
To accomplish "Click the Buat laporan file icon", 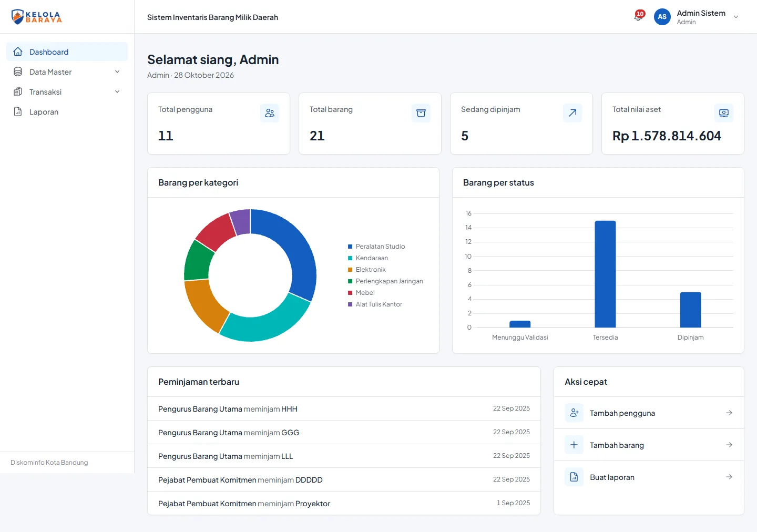I will 574,477.
